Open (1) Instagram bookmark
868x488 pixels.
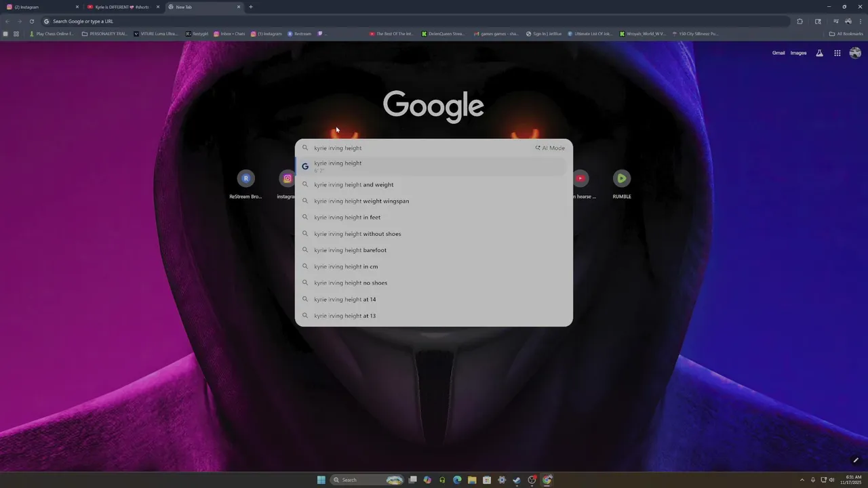(x=267, y=33)
